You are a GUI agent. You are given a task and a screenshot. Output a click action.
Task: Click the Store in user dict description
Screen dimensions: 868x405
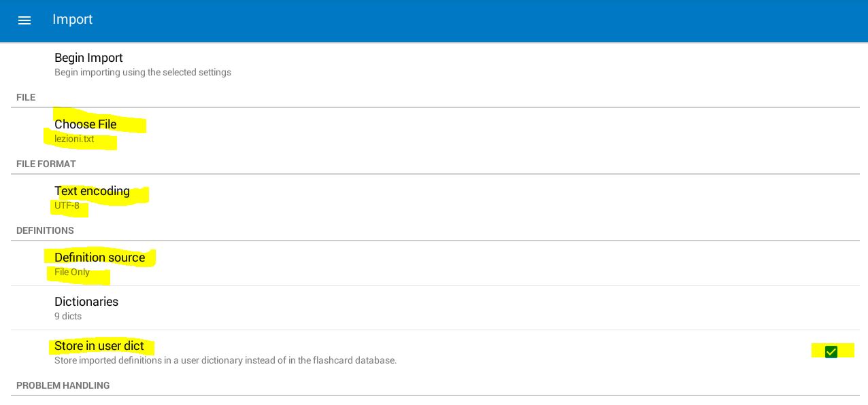pos(225,360)
